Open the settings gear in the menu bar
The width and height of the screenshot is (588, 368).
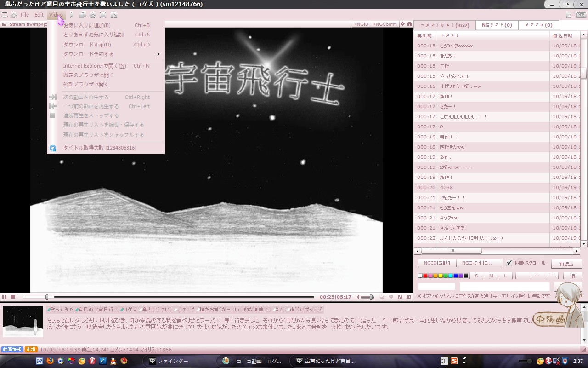pos(14,15)
